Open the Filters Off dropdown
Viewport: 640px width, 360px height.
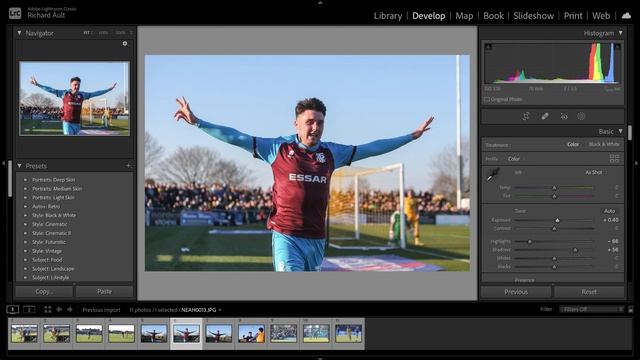click(x=592, y=309)
